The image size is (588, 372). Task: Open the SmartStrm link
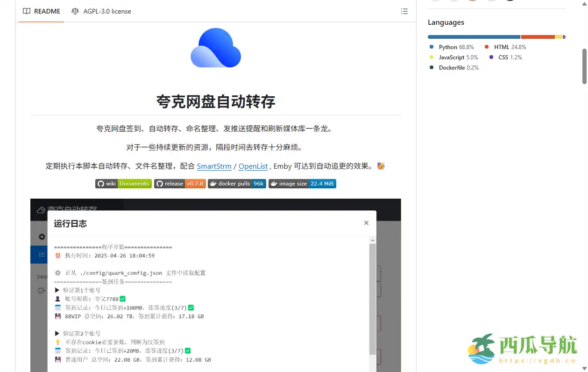click(214, 166)
